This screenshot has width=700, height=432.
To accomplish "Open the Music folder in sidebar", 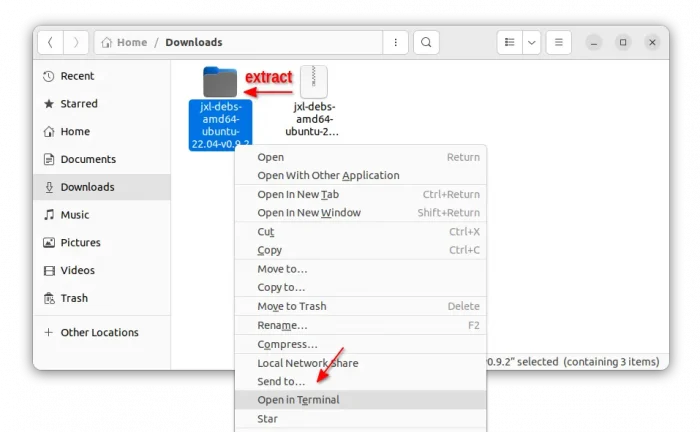I will 75,215.
